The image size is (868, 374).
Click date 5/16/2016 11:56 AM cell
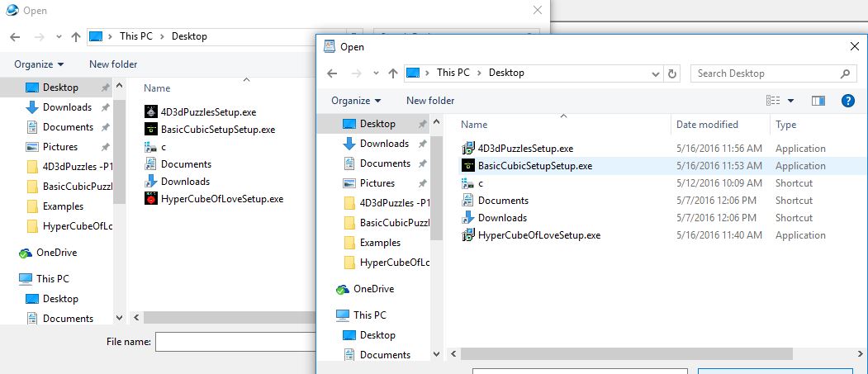coord(719,149)
